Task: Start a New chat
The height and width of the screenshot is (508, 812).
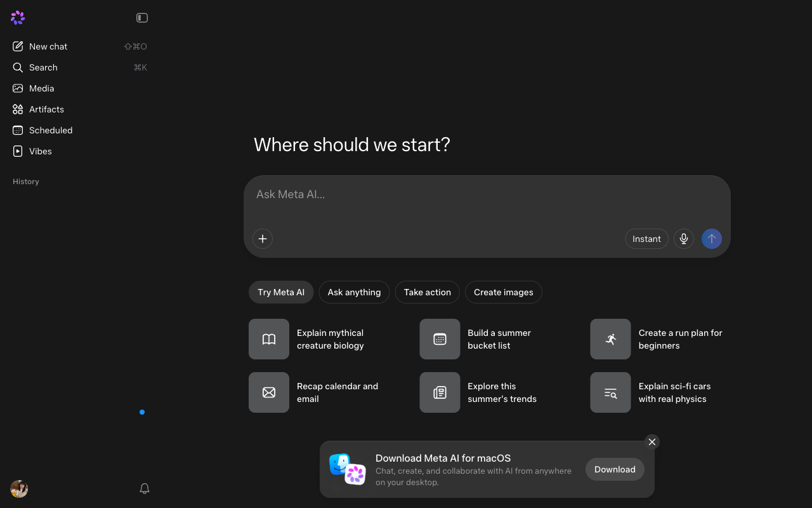Action: (x=79, y=46)
